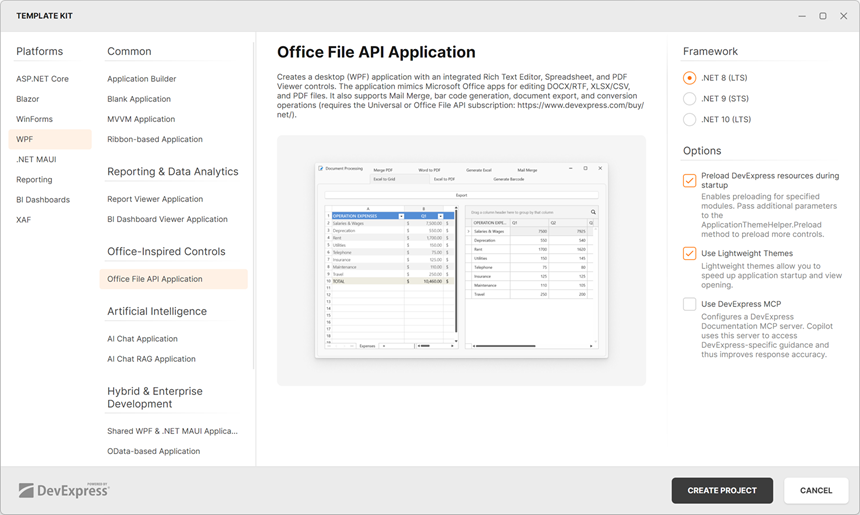860x515 pixels.
Task: Click the Office File API preview thumbnail
Action: [461, 261]
